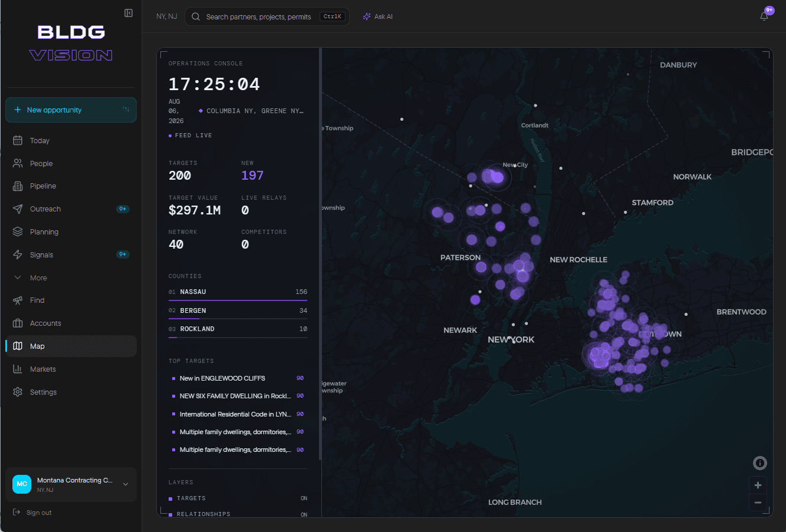The height and width of the screenshot is (532, 786).
Task: Open notifications bell icon
Action: 764,16
